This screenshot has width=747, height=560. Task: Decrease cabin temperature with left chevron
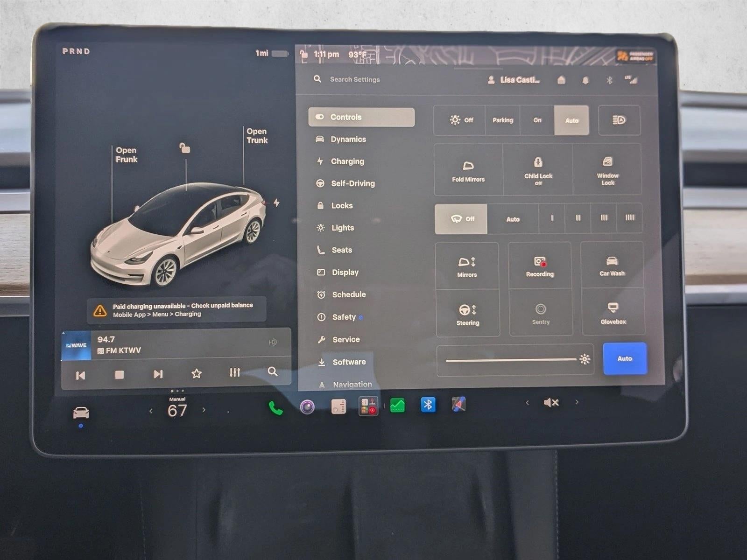click(151, 411)
